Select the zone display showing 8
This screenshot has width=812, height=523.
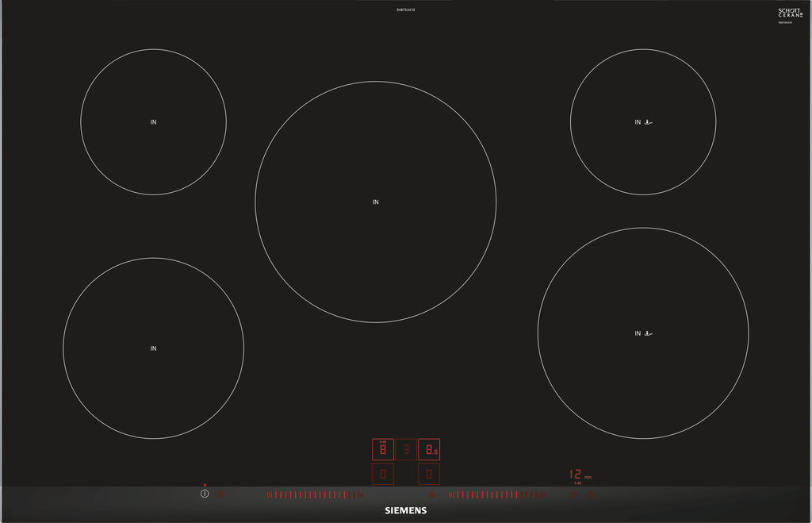[383, 450]
